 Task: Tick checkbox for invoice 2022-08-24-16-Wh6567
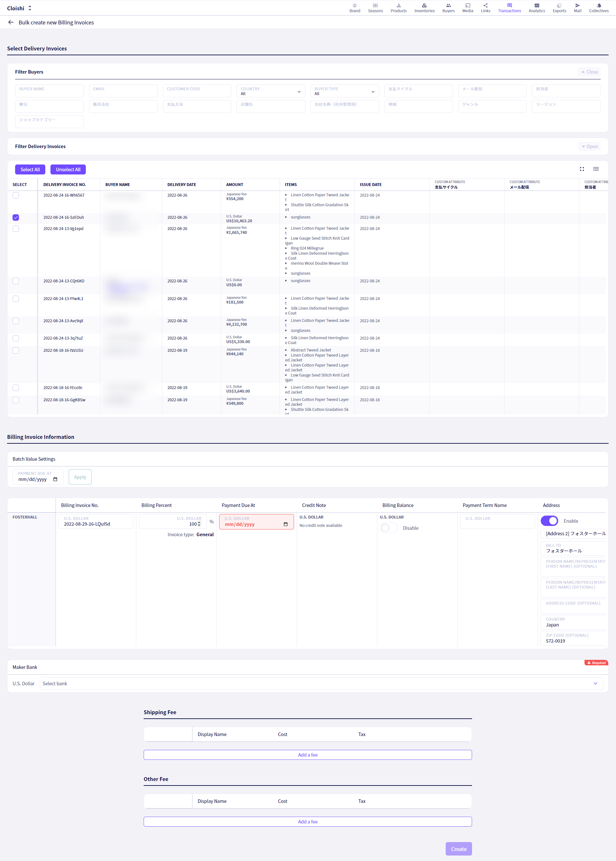pyautogui.click(x=15, y=195)
